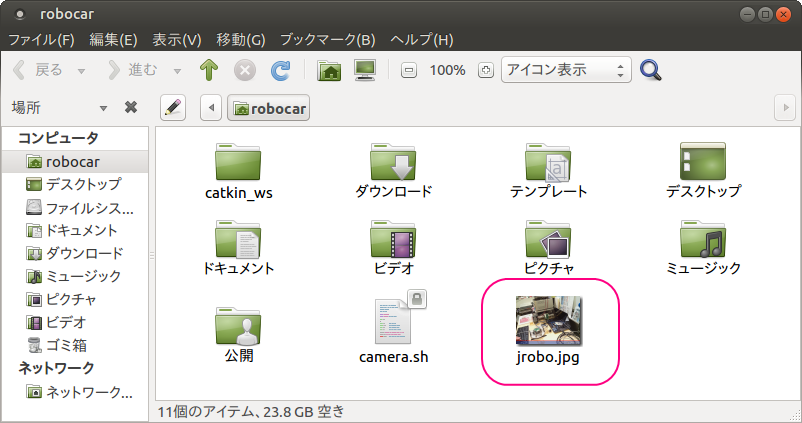Click the ネットワーク section heading

56,368
